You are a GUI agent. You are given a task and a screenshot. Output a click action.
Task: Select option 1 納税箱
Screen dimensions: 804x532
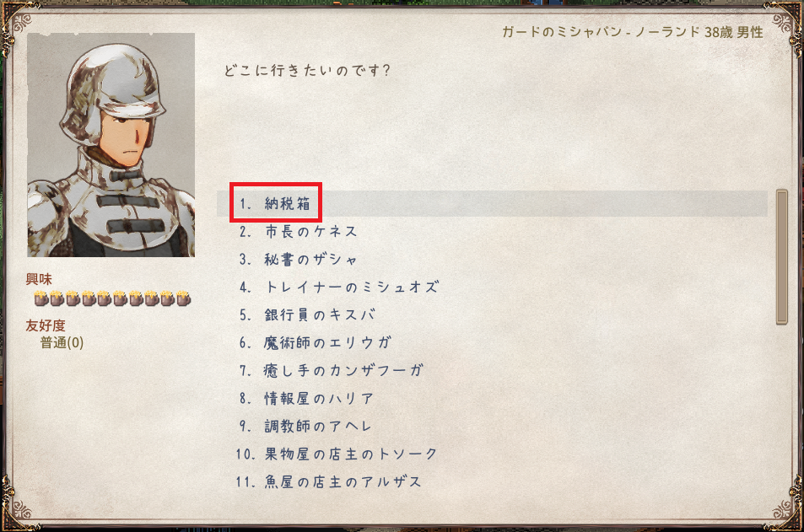[492, 203]
